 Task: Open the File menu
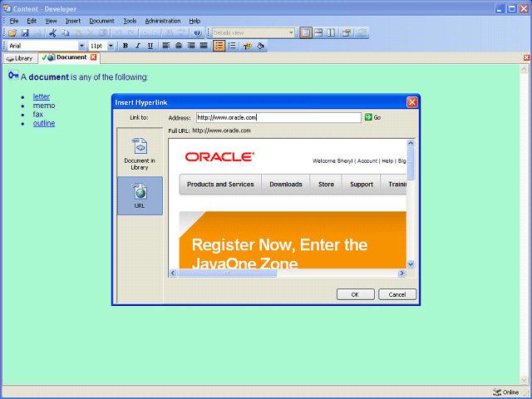(14, 21)
